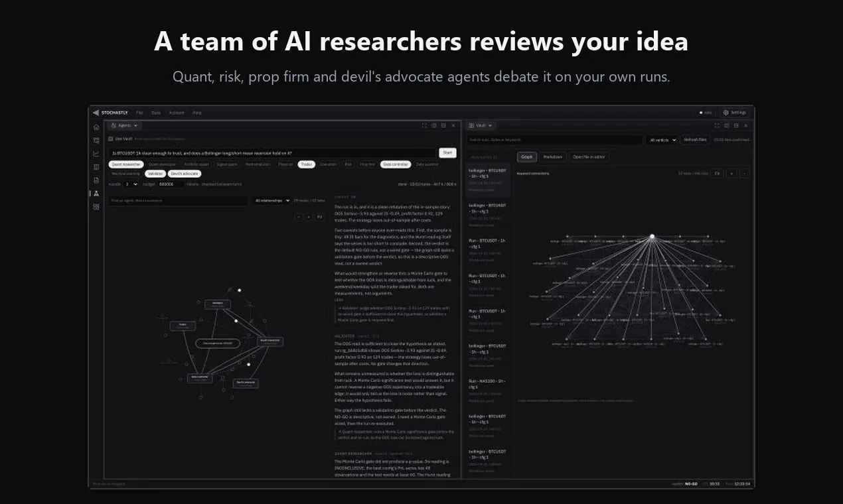Focus the find an agent search field
The image size is (843, 504).
click(178, 200)
